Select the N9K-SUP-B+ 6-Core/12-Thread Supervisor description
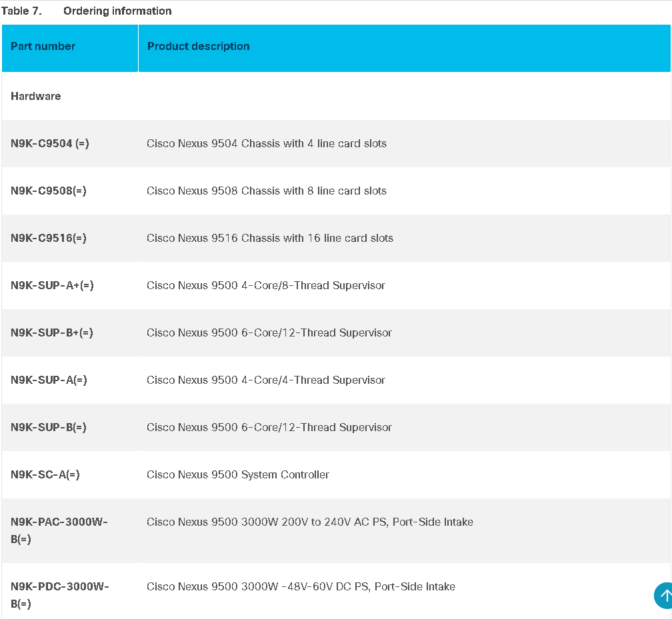This screenshot has width=672, height=619. coord(269,333)
